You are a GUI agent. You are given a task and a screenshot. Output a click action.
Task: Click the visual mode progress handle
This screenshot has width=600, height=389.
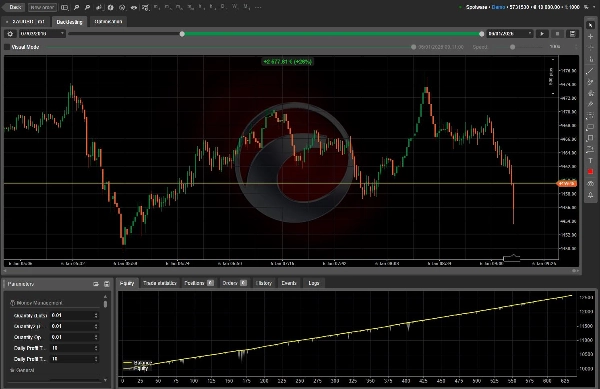pos(413,47)
